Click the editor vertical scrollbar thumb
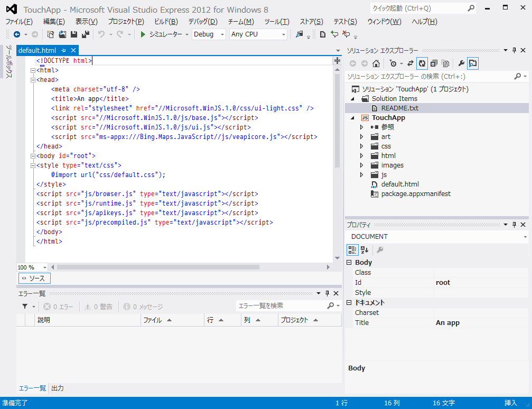The height and width of the screenshot is (409, 532). tap(337, 120)
